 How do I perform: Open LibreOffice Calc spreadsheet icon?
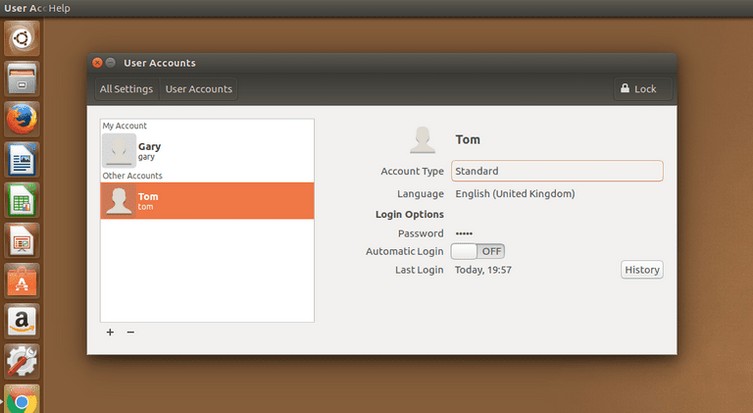(22, 200)
